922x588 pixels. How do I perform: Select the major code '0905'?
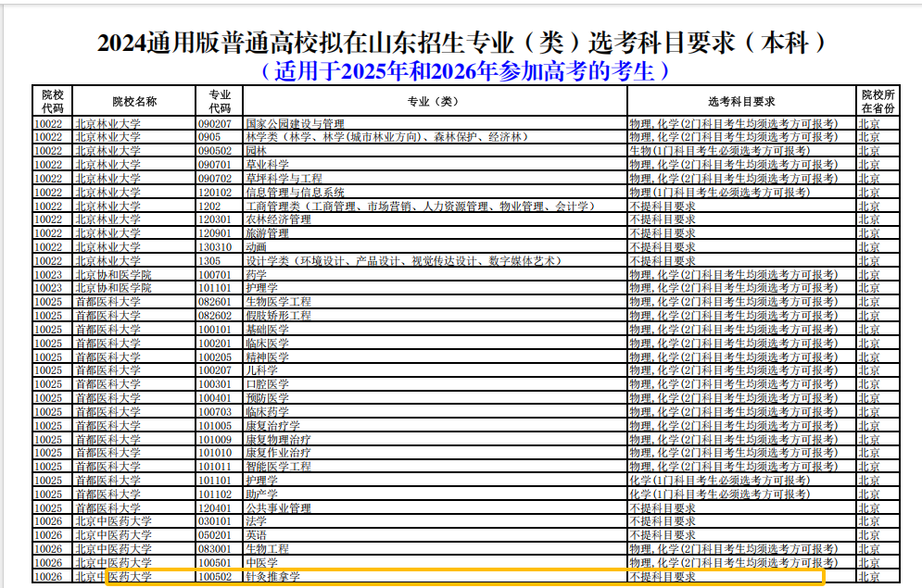[x=209, y=137]
